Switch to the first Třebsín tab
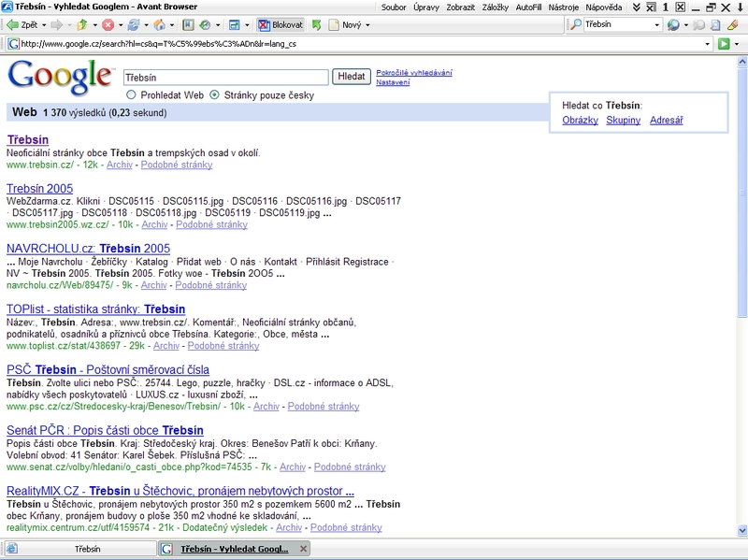 [79, 549]
